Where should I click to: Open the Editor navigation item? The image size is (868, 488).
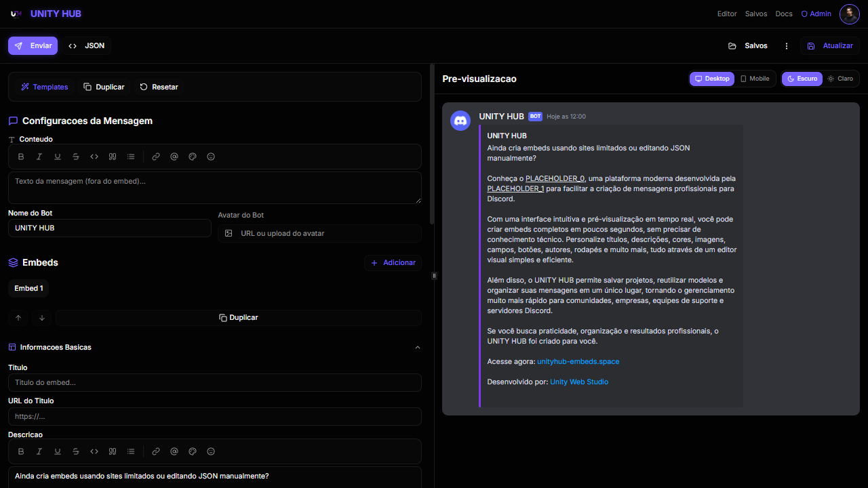[727, 14]
